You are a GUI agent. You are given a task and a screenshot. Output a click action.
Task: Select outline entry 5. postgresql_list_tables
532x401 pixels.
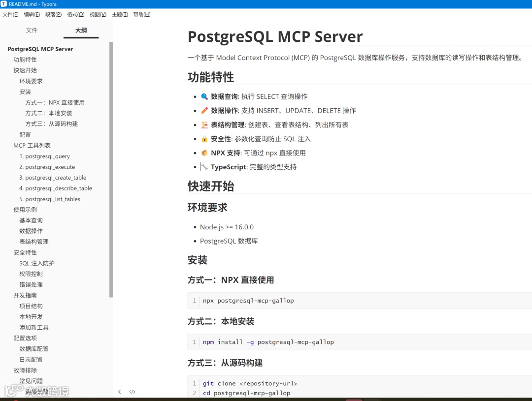(50, 199)
